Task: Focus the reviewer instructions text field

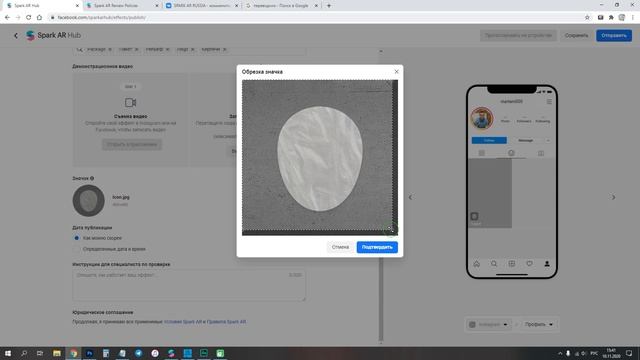Action: click(x=189, y=285)
